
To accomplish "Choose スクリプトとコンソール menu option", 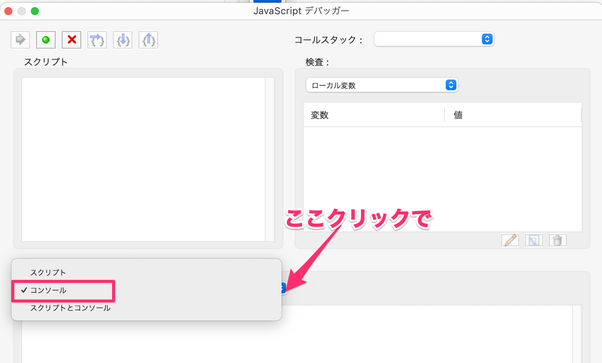I will (70, 308).
